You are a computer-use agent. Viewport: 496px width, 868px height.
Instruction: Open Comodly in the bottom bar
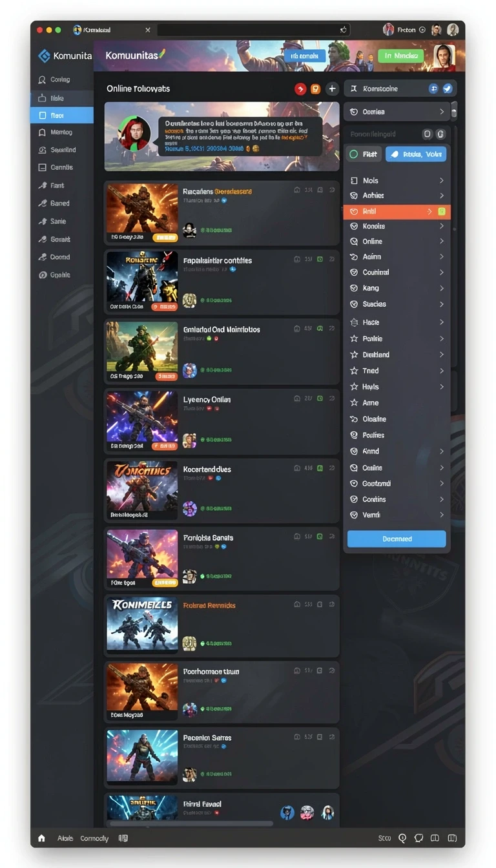[x=94, y=838]
